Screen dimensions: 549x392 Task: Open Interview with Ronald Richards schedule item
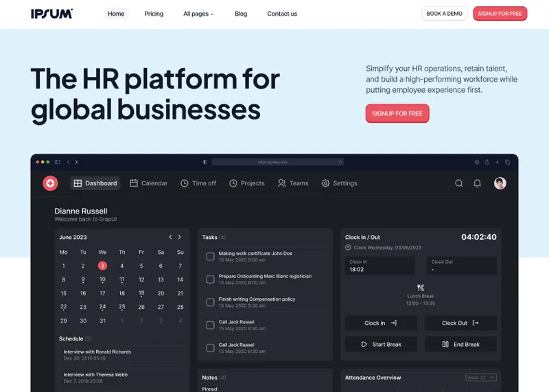coord(122,354)
